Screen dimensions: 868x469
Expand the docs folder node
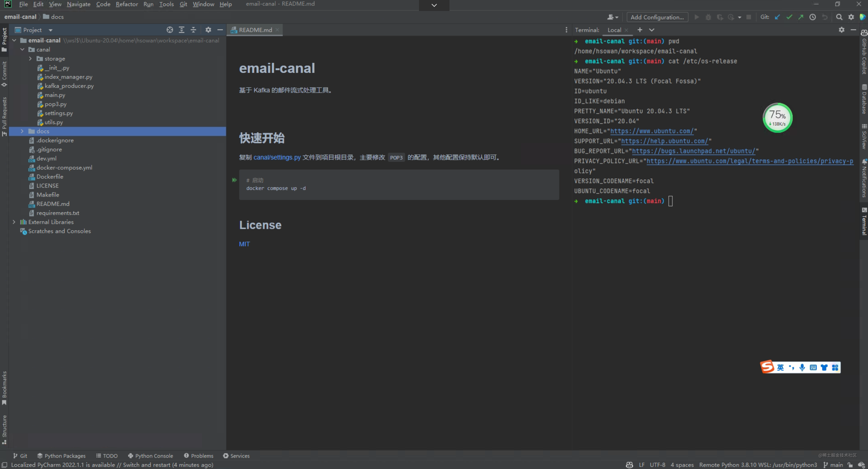tap(22, 131)
